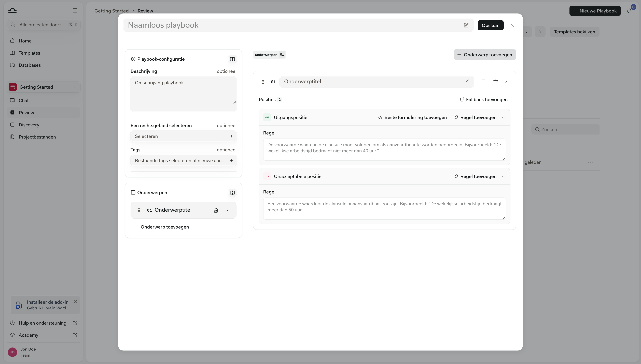Open Discovery in the sidebar
The width and height of the screenshot is (641, 364).
tap(44, 125)
